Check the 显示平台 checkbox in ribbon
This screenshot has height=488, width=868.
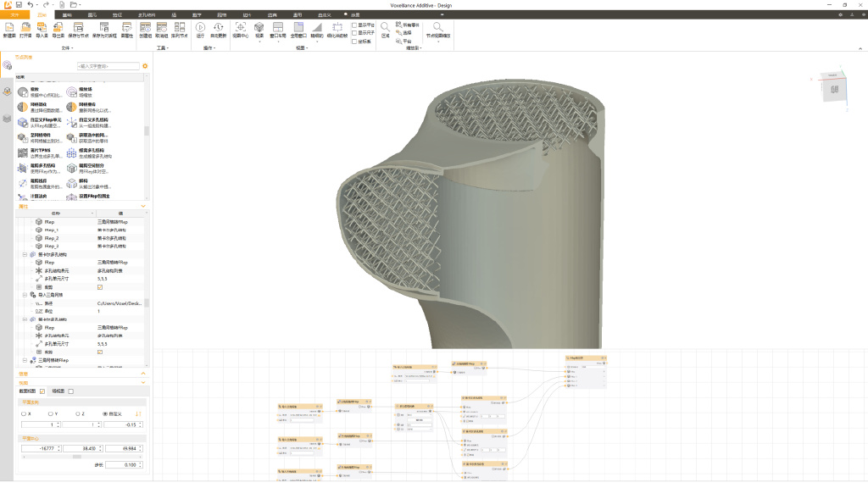coord(353,25)
